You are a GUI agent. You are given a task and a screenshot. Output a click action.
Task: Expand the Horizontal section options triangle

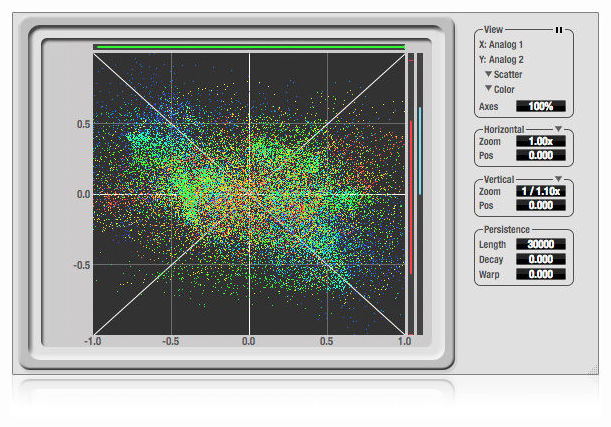[558, 129]
